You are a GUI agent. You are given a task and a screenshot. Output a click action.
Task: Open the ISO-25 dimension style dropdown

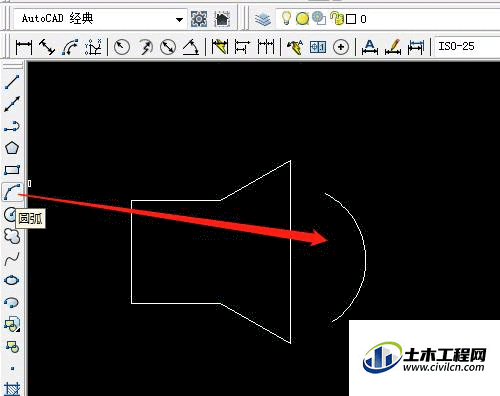coord(467,46)
